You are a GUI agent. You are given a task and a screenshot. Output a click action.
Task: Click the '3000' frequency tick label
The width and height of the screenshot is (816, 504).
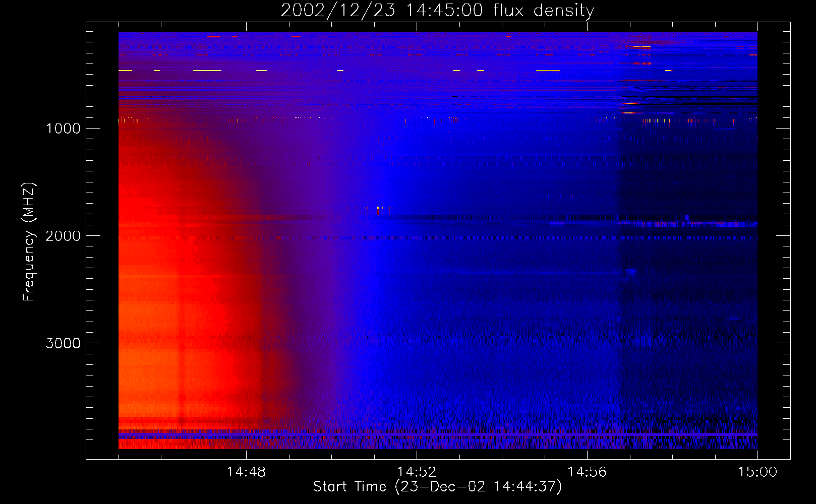[x=63, y=343]
